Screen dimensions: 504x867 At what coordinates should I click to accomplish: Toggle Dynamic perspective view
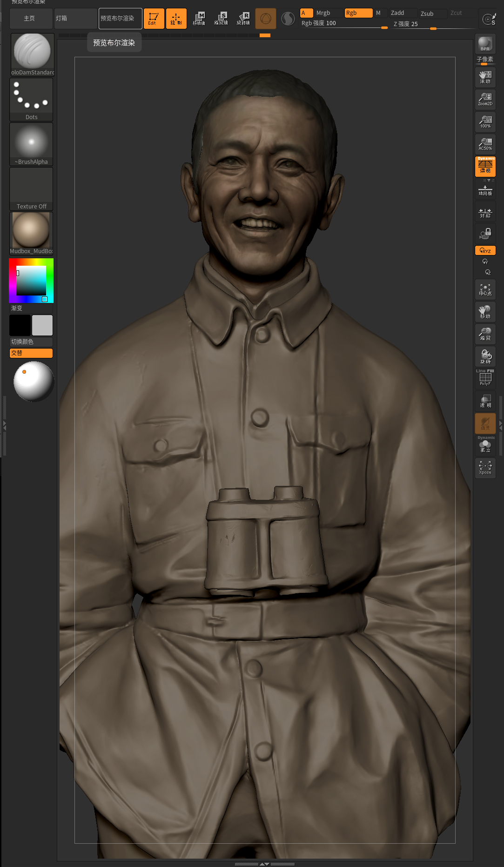[x=485, y=166]
